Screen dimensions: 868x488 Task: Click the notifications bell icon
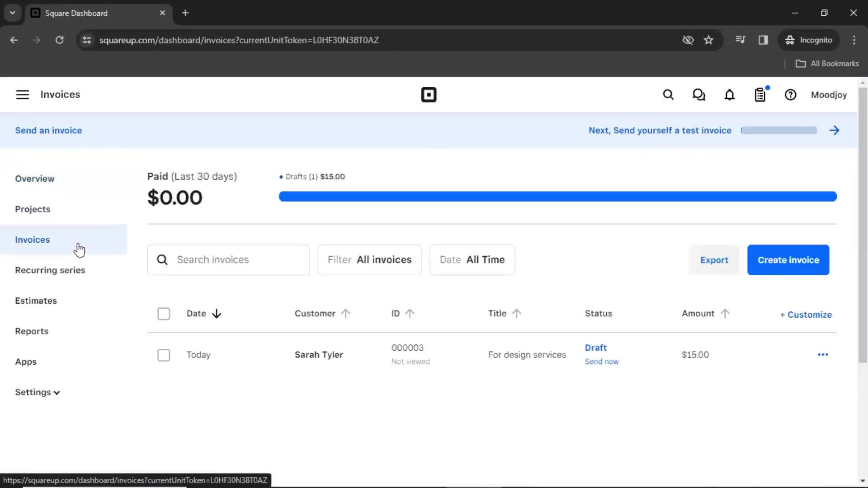click(x=729, y=95)
